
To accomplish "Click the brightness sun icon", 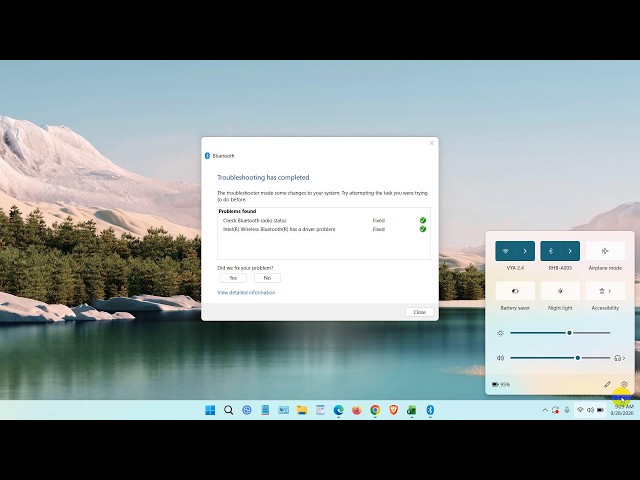I will click(x=500, y=333).
